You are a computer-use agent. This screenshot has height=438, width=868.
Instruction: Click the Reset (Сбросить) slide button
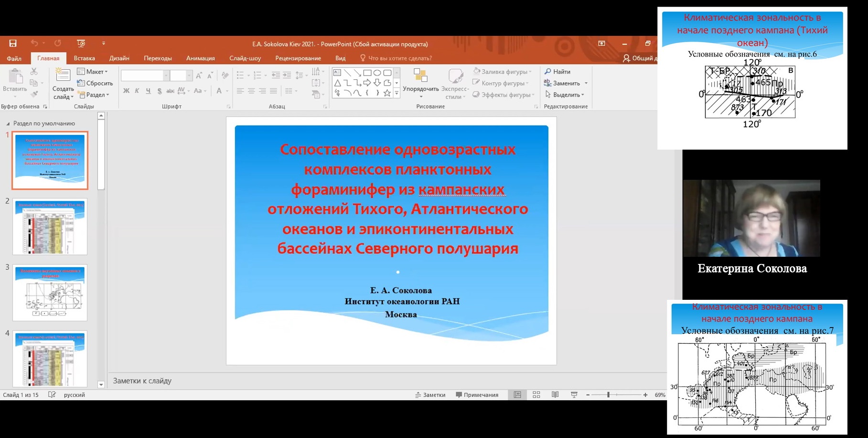click(x=95, y=83)
